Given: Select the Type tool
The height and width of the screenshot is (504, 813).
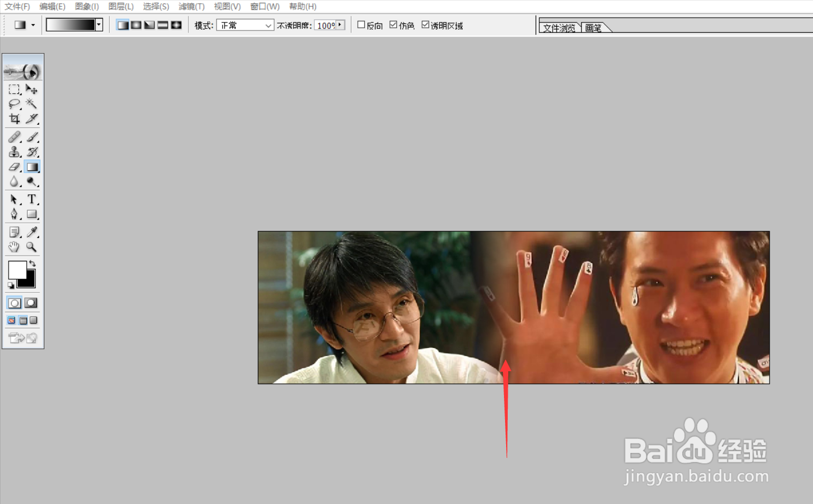Looking at the screenshot, I should [32, 200].
